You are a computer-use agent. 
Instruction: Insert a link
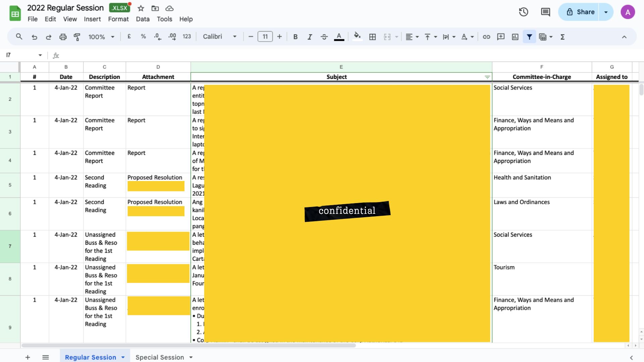(x=486, y=37)
